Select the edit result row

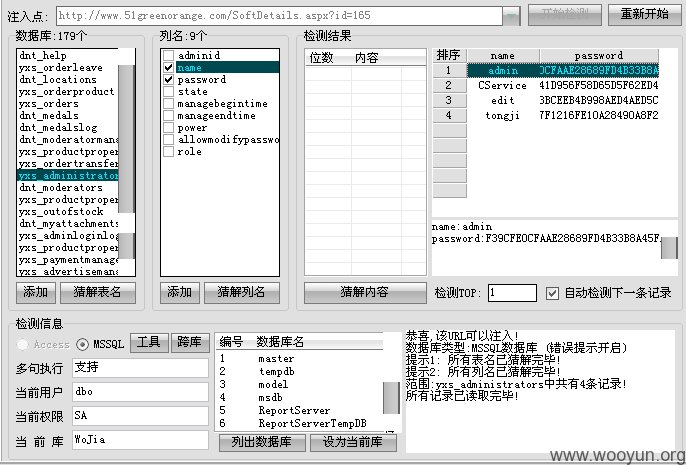563,100
